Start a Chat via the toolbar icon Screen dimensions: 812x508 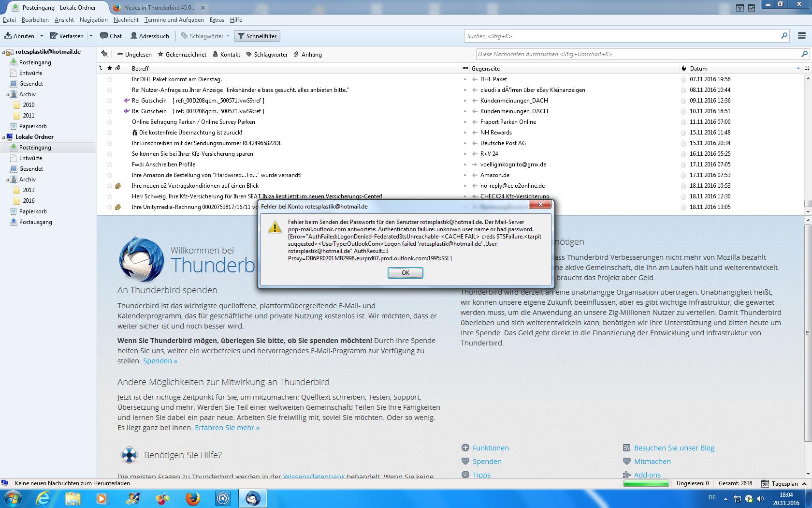click(111, 35)
